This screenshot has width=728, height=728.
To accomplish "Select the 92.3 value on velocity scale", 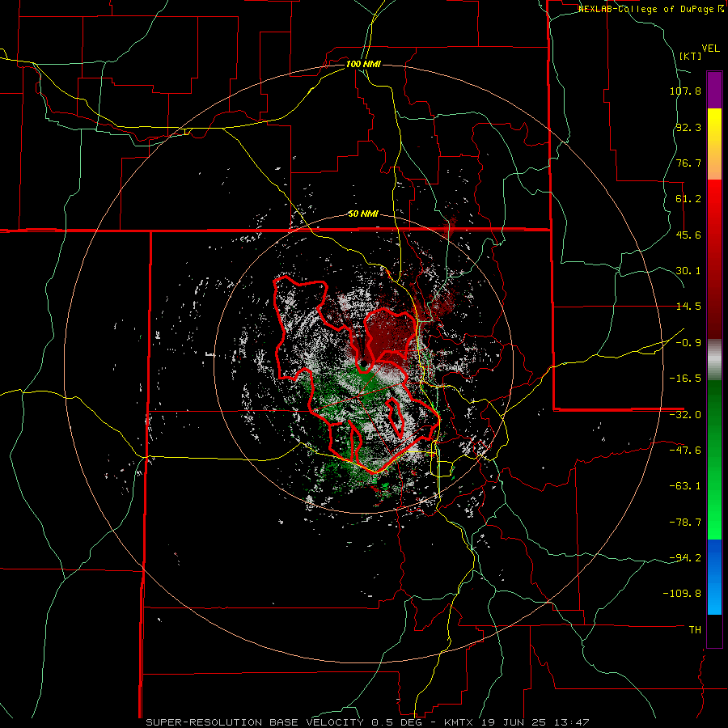I will tap(688, 127).
